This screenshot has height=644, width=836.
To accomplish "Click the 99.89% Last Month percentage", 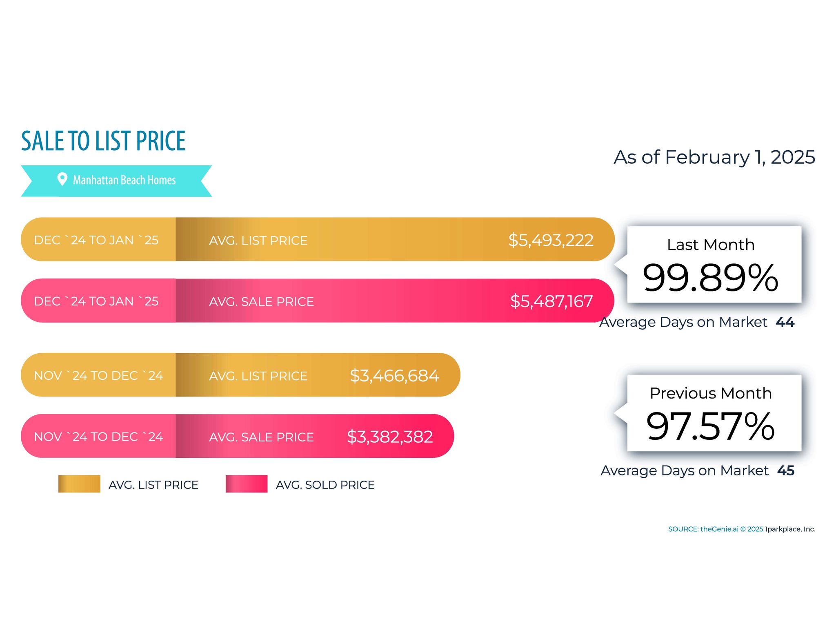I will (710, 278).
